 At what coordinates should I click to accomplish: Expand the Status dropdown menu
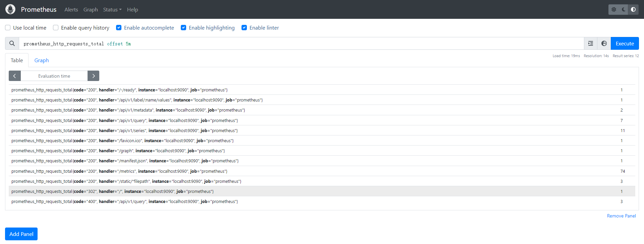click(112, 9)
